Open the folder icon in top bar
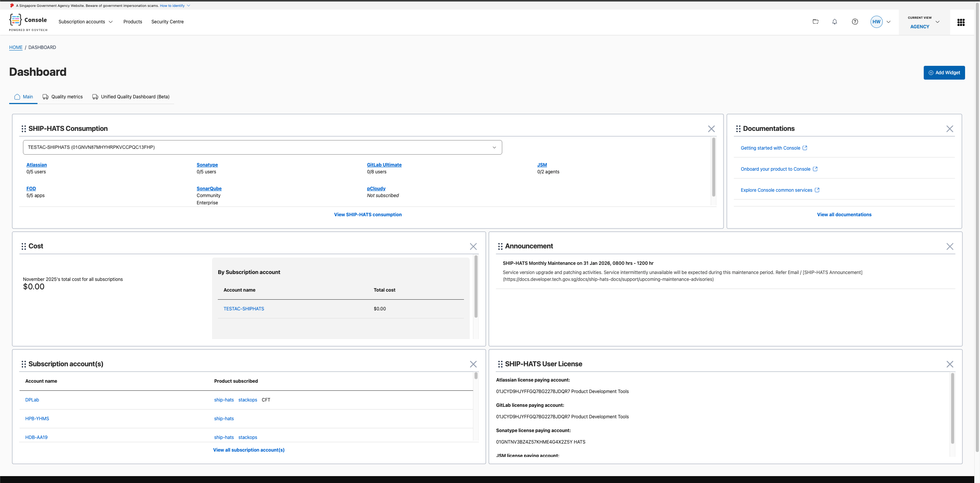This screenshot has height=483, width=980. tap(815, 22)
